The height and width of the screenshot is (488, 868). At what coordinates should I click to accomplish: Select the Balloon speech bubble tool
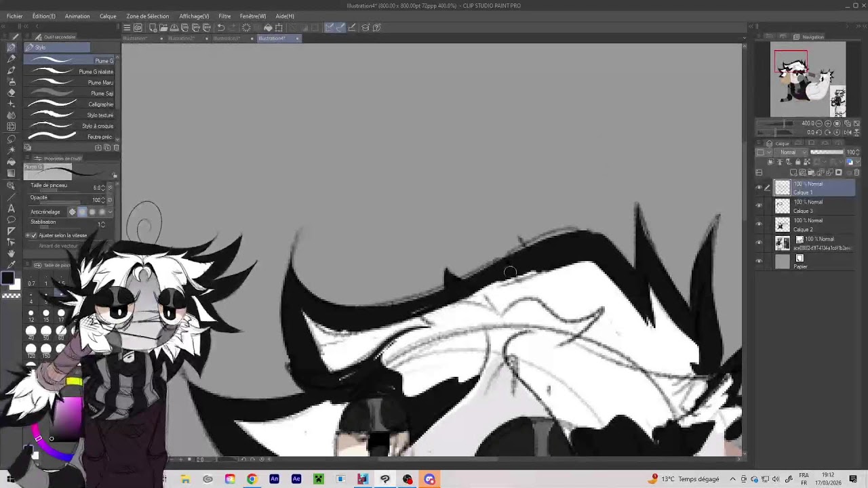point(12,220)
